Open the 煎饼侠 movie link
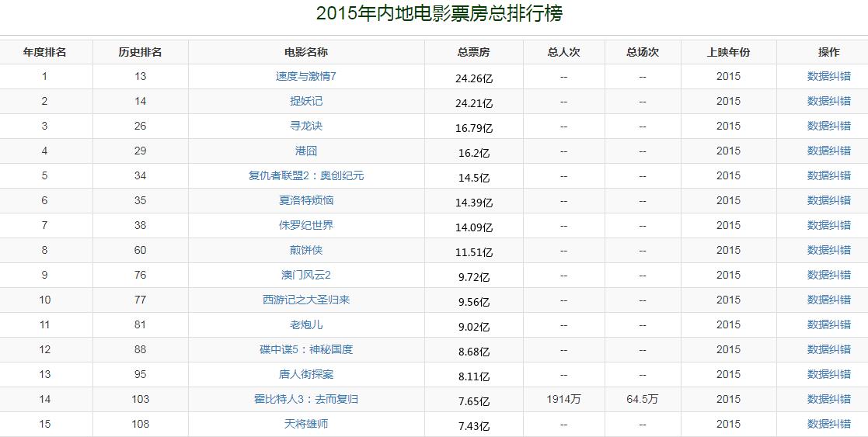868x437 pixels. pos(306,250)
